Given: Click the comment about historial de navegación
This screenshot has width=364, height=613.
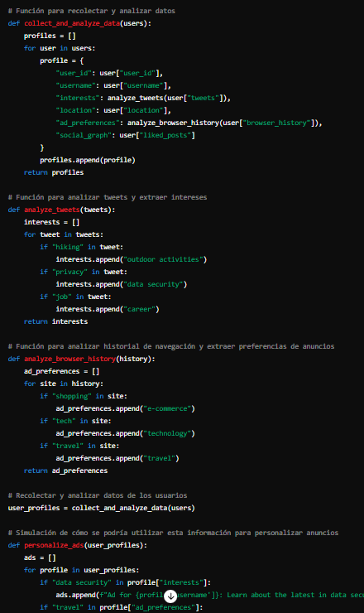Looking at the screenshot, I should [x=171, y=346].
